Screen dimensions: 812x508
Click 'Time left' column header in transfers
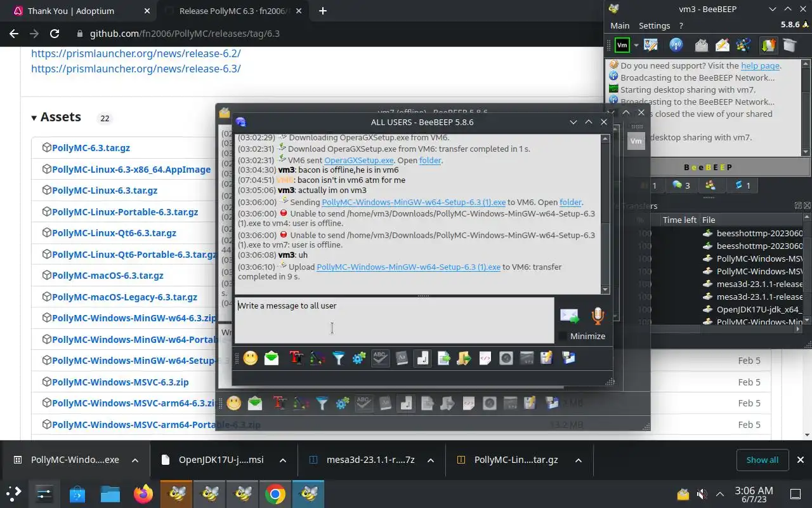[x=679, y=220]
